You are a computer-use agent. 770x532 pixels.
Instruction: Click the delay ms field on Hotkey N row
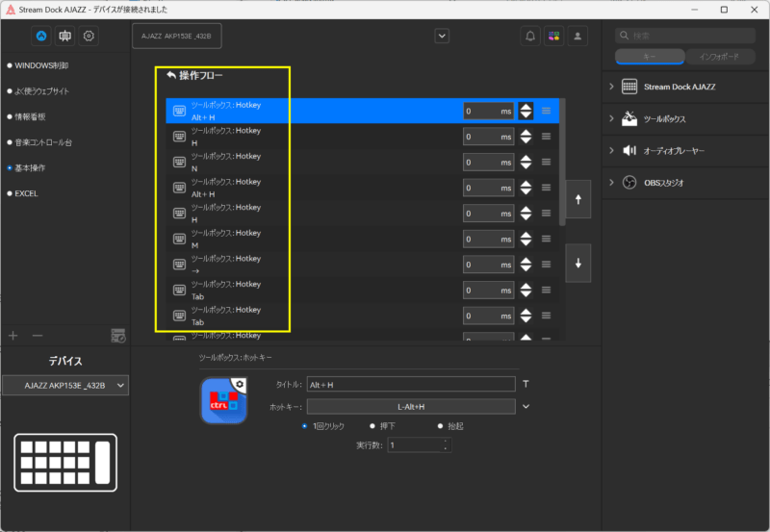click(x=488, y=162)
